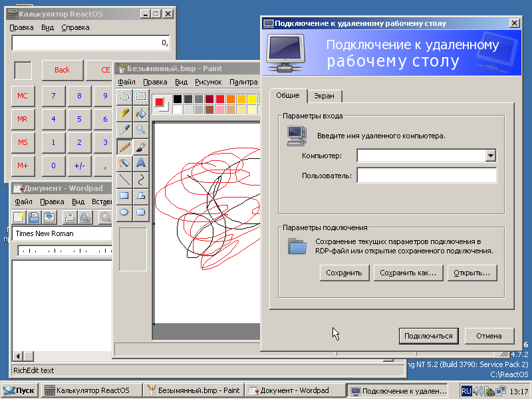Click the Подключиться button

point(428,336)
